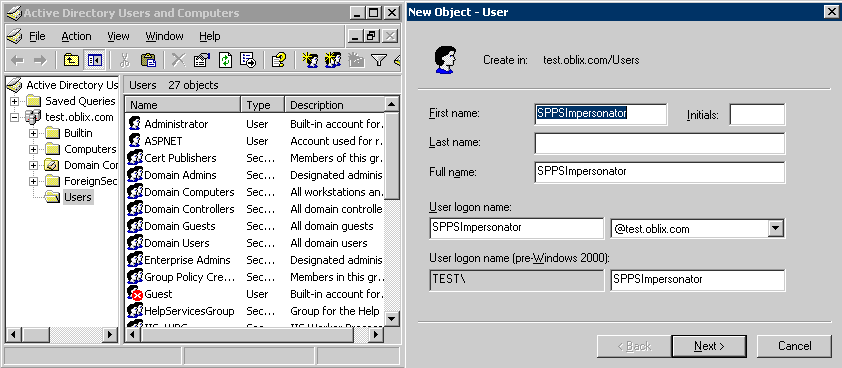Viewport: 842px width, 368px height.
Task: Click the Domain Controllers OU folder icon
Action: click(x=52, y=165)
